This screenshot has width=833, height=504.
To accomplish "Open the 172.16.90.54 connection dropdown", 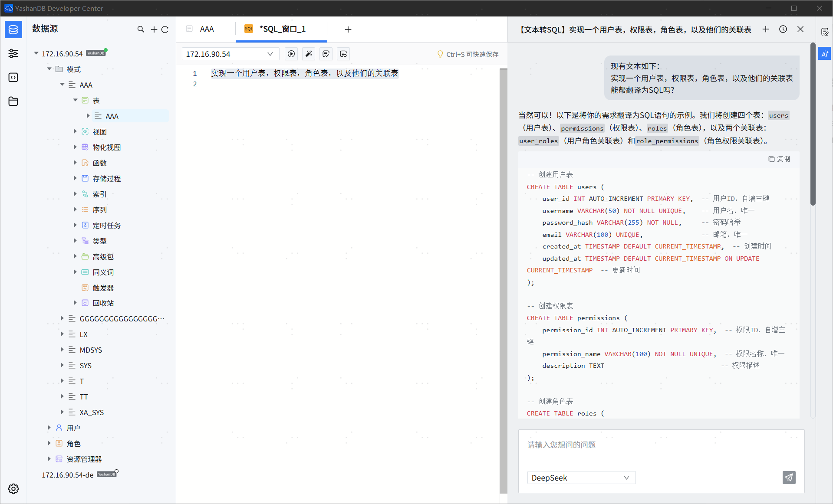I will click(x=230, y=54).
